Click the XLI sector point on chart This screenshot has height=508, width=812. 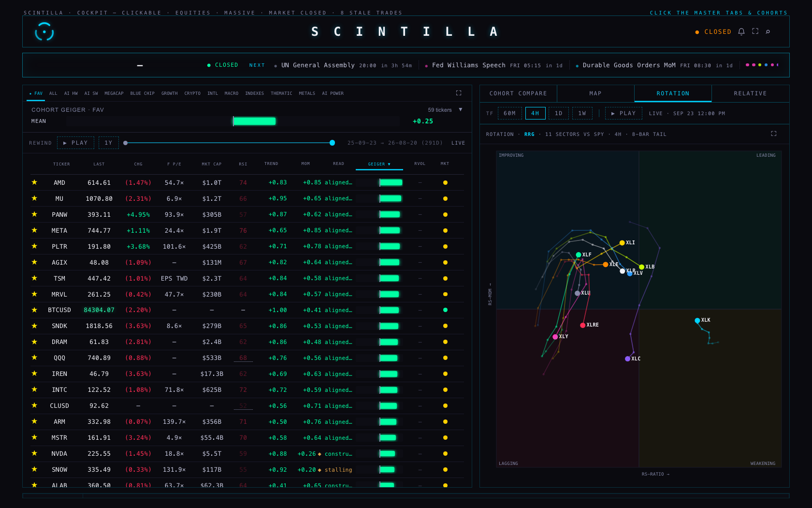point(622,243)
